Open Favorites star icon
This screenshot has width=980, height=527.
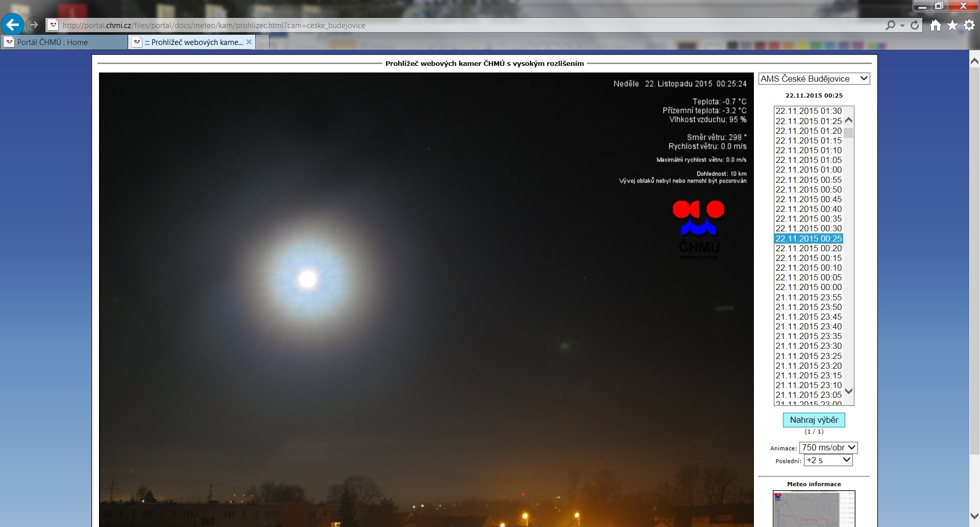click(x=952, y=25)
